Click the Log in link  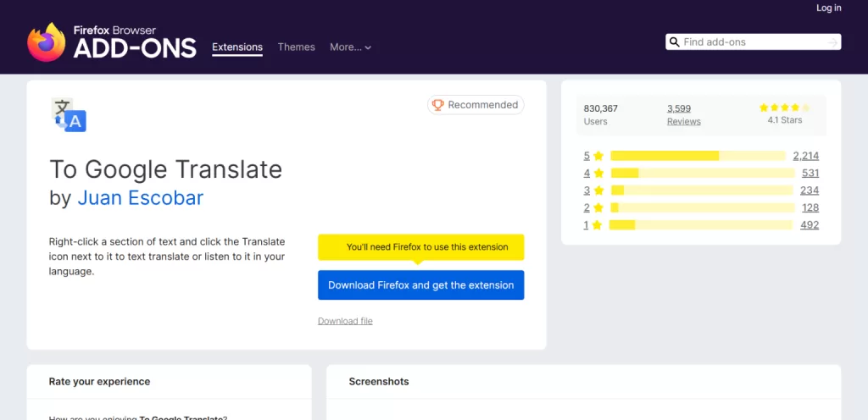click(828, 8)
